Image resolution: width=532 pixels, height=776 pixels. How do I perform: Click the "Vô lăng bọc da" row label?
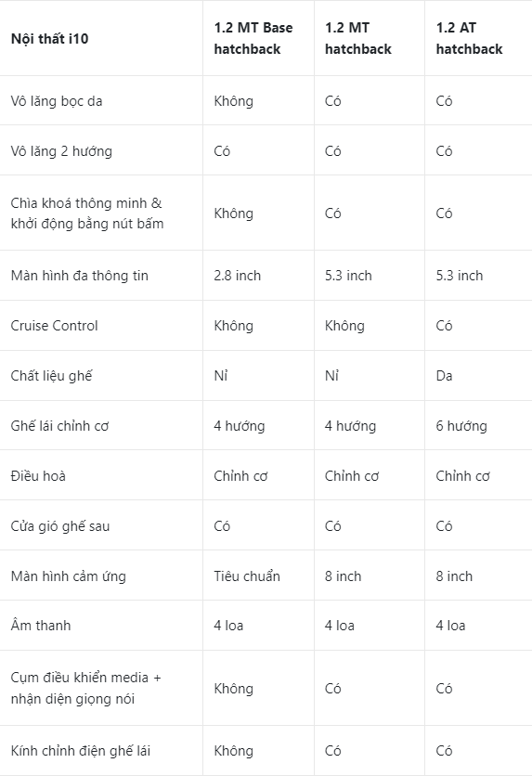point(57,101)
